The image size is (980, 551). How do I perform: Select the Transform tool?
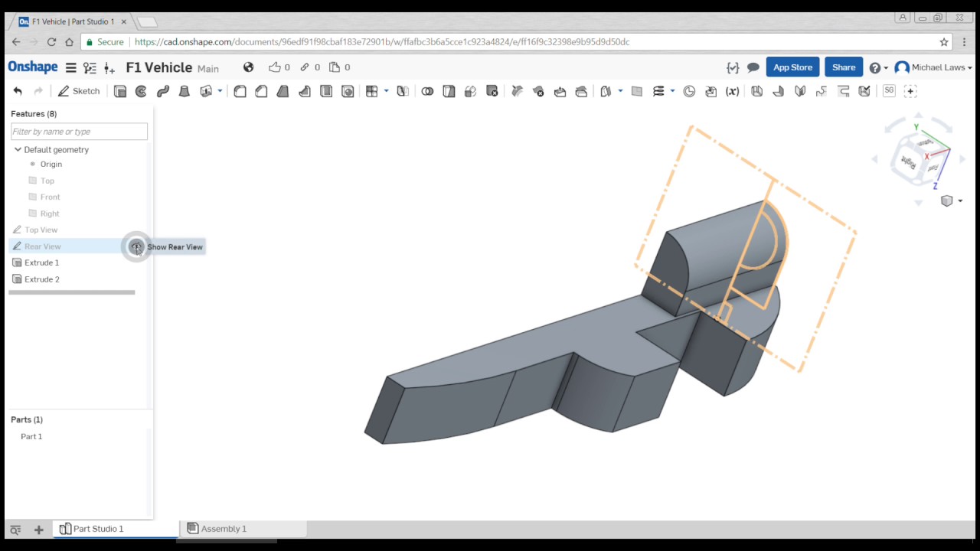(x=470, y=91)
